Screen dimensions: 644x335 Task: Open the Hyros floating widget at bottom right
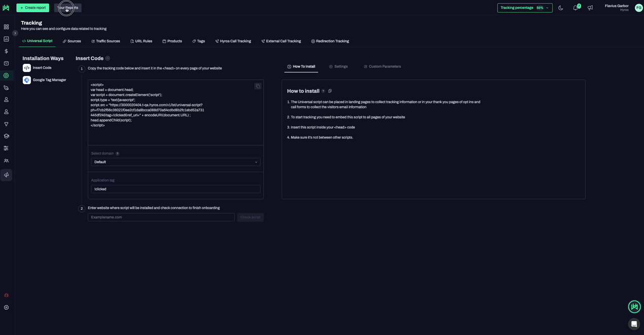pos(634,307)
